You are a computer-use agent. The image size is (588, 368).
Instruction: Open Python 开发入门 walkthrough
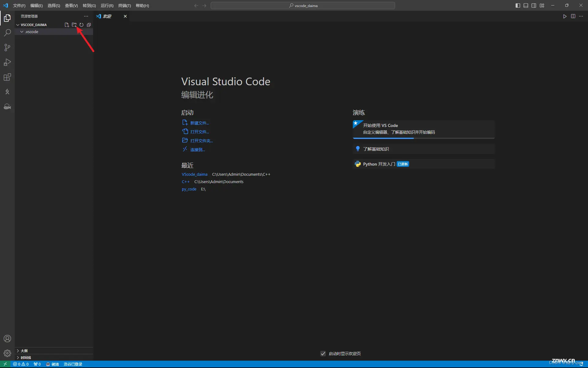[424, 164]
